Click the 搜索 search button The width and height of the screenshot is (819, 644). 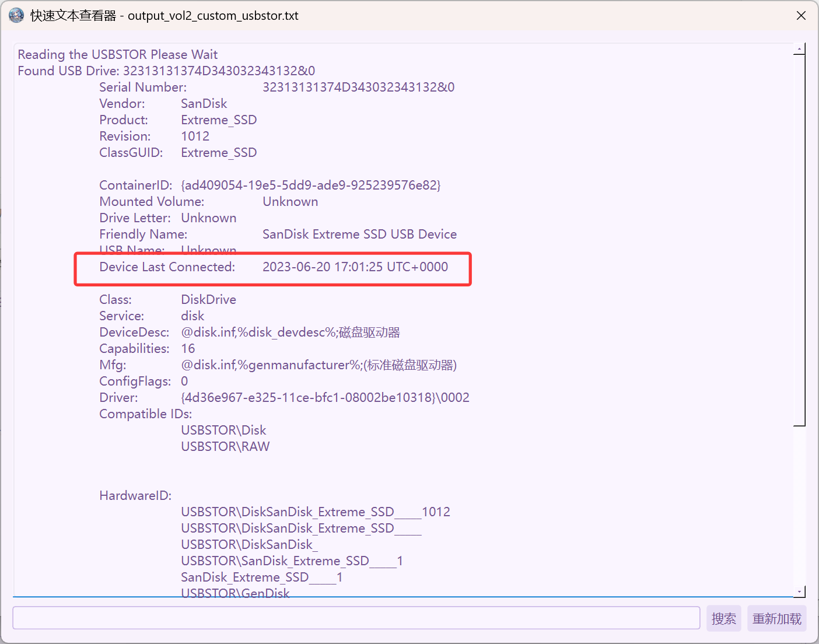pos(724,618)
